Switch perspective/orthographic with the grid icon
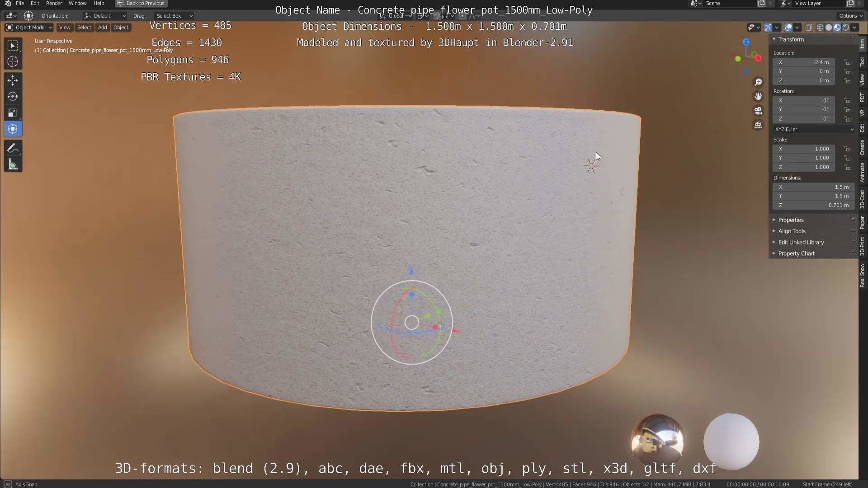This screenshot has width=868, height=488. pos(758,125)
